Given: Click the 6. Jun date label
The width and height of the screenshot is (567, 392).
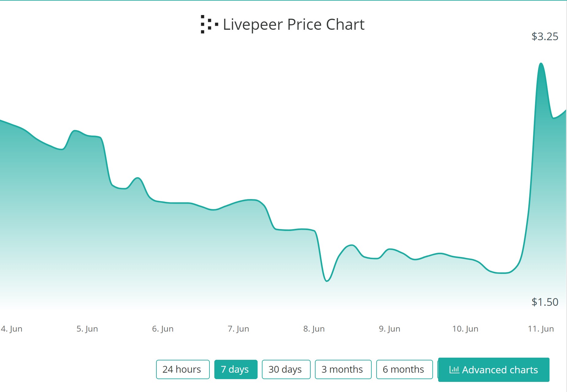Looking at the screenshot, I should coord(163,329).
